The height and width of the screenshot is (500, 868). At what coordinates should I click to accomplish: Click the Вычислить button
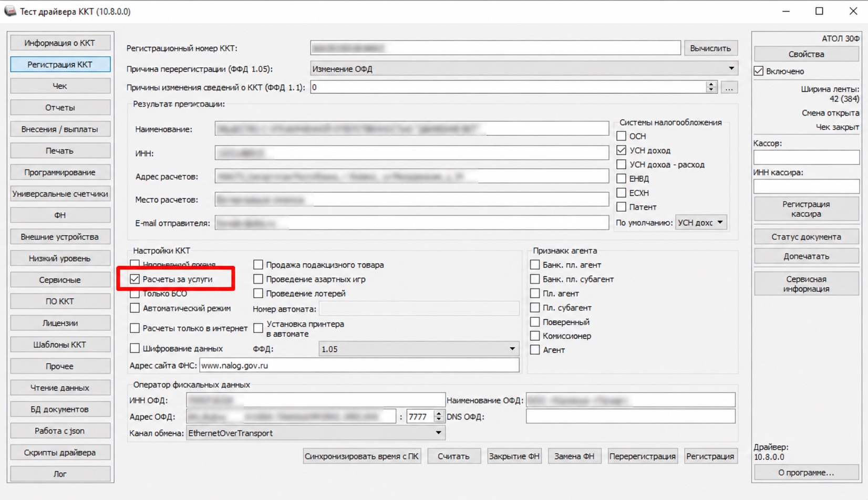[x=710, y=48]
